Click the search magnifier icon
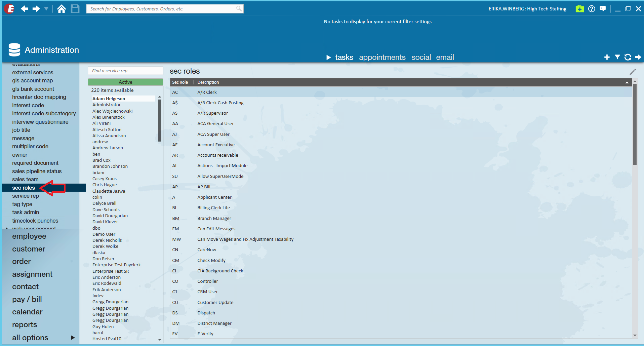Screen dimensions: 644x346 239,9
